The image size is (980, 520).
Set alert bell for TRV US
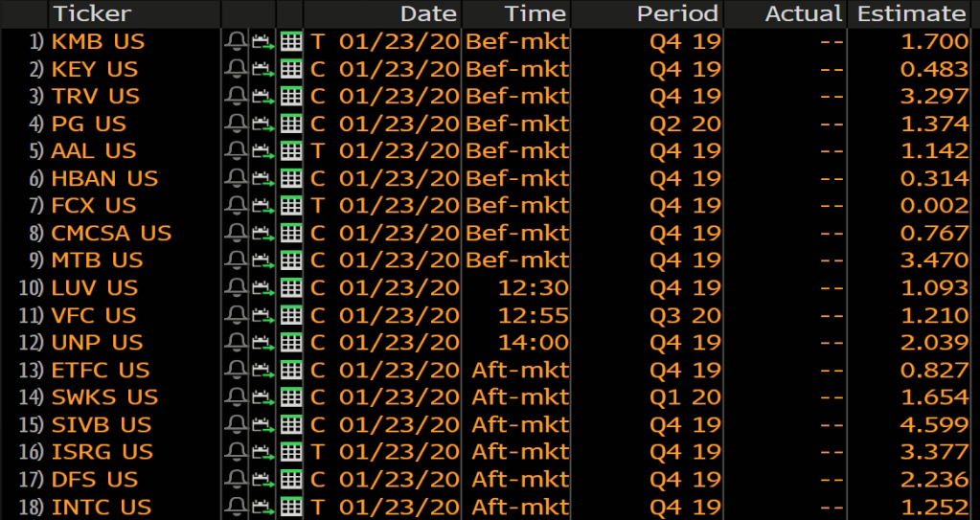pyautogui.click(x=237, y=97)
